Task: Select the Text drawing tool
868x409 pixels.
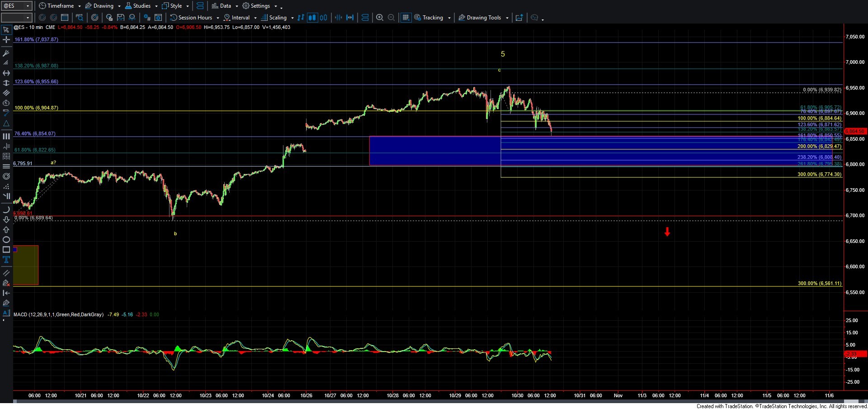Action: pos(6,259)
